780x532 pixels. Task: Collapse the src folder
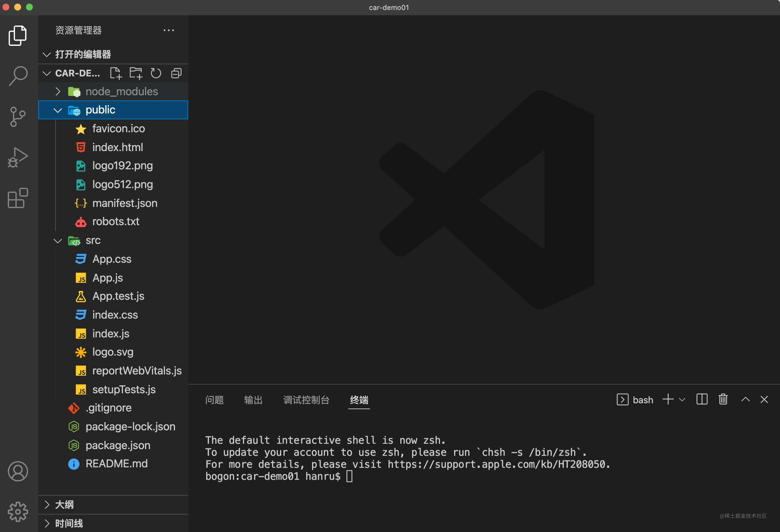tap(113, 240)
